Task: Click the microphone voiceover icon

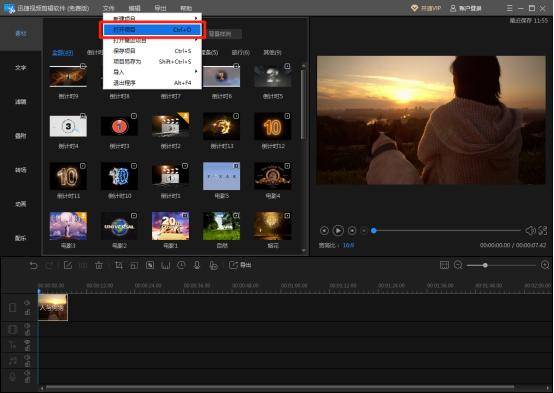Action: [x=197, y=265]
